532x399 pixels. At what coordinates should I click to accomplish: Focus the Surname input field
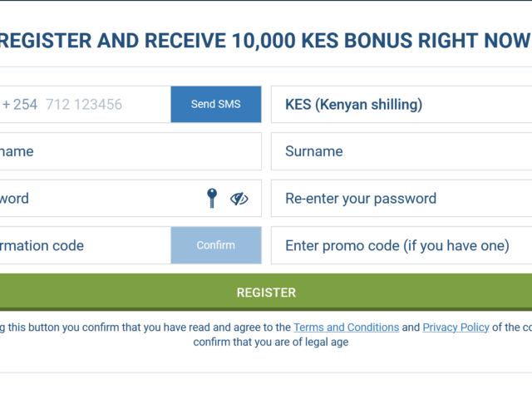coord(401,151)
